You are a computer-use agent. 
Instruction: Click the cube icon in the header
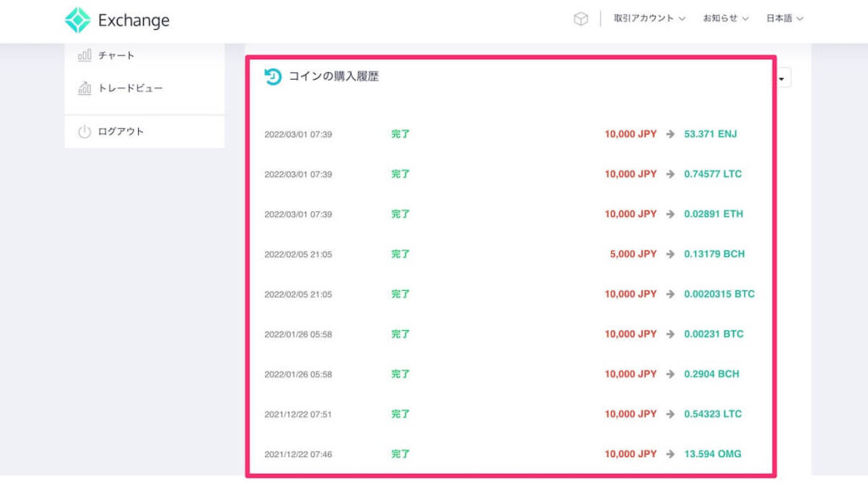click(x=581, y=19)
